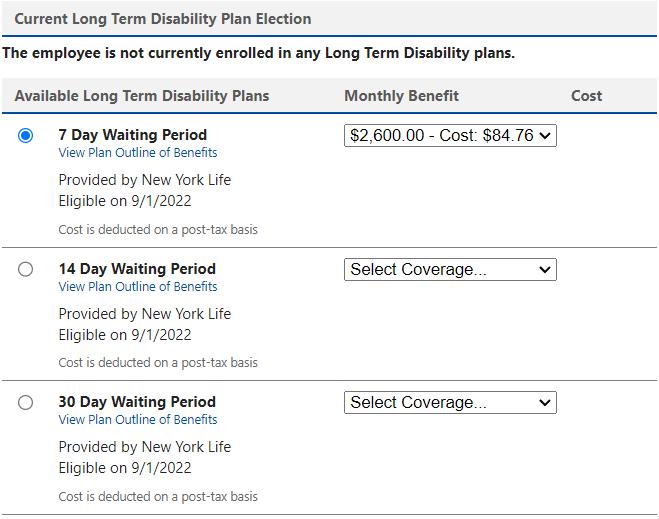
Task: Open 14 Day plan's Outline of Benefits link
Action: pyautogui.click(x=138, y=287)
